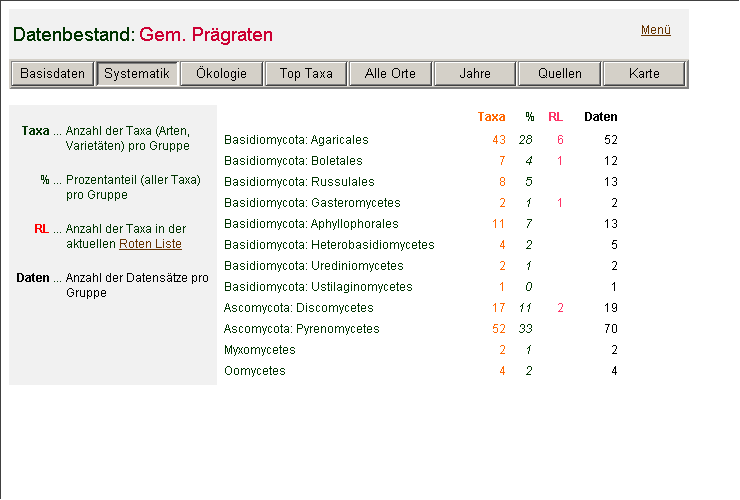This screenshot has width=740, height=500.
Task: Select the Oomycetes row label
Action: point(254,371)
